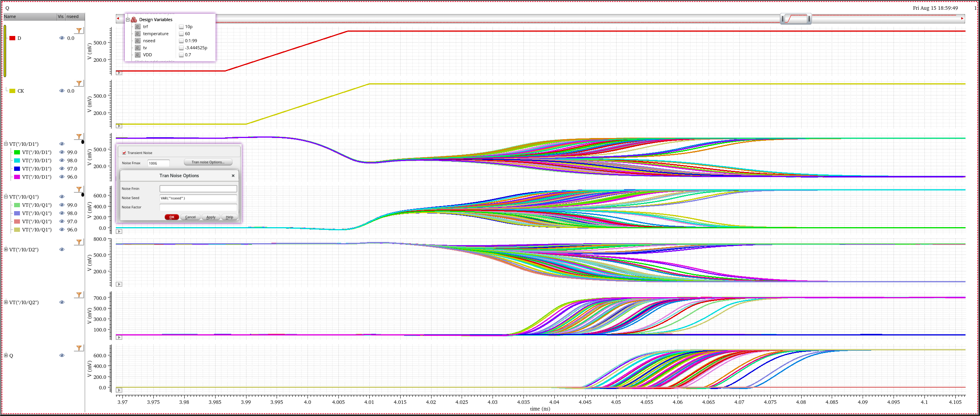980x416 pixels.
Task: Hide the CK signal using its eye icon
Action: tap(62, 91)
